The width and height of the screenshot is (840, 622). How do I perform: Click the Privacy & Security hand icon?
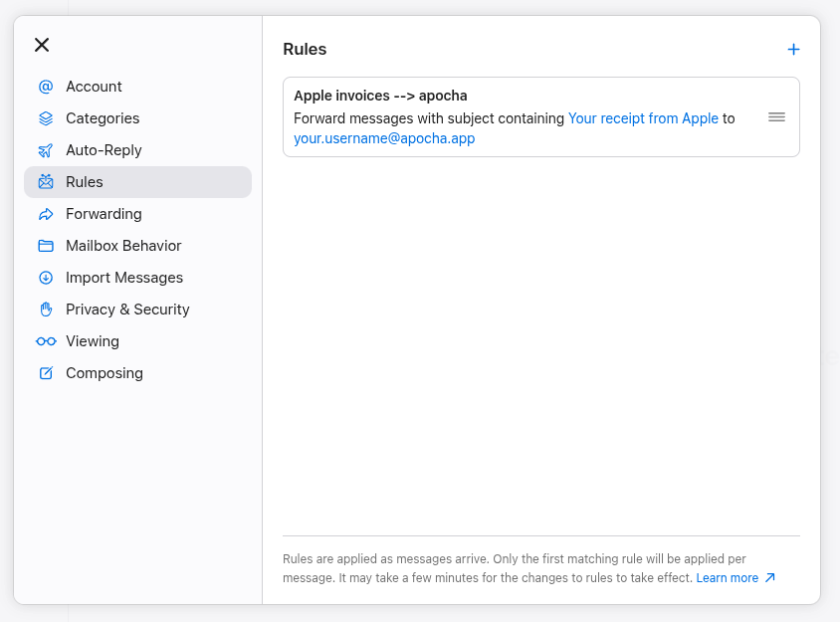tap(46, 310)
